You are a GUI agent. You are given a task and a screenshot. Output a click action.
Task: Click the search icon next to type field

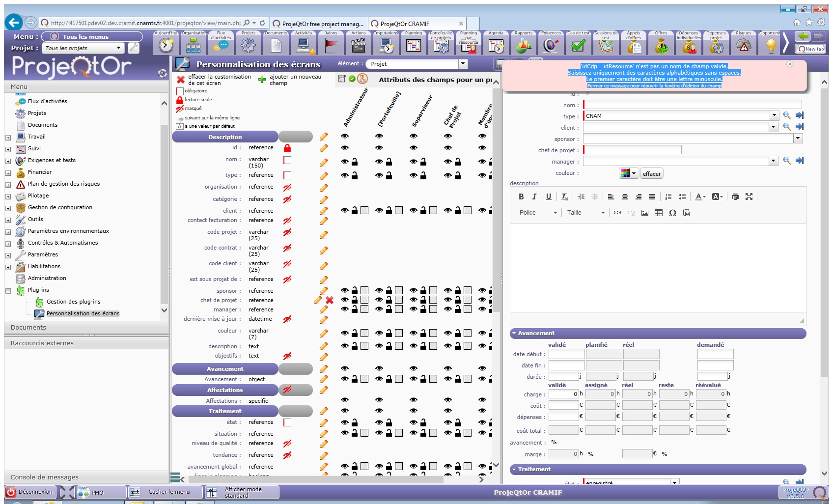[x=787, y=115]
